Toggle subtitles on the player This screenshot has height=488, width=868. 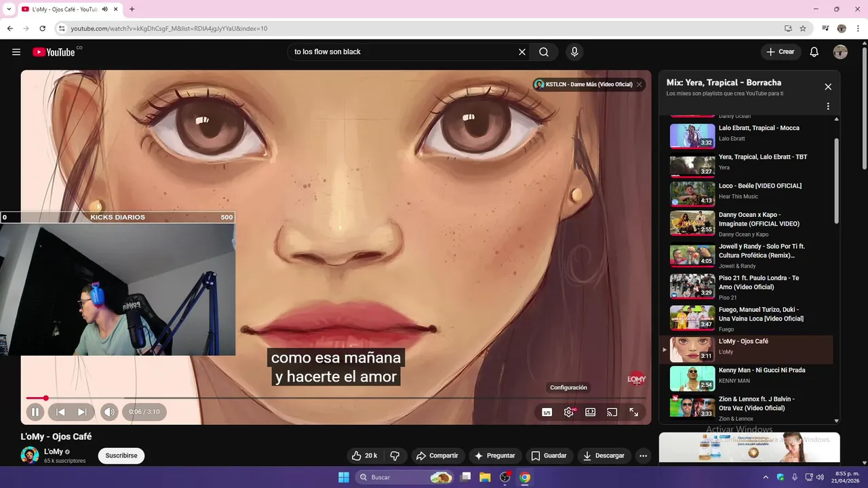click(547, 412)
